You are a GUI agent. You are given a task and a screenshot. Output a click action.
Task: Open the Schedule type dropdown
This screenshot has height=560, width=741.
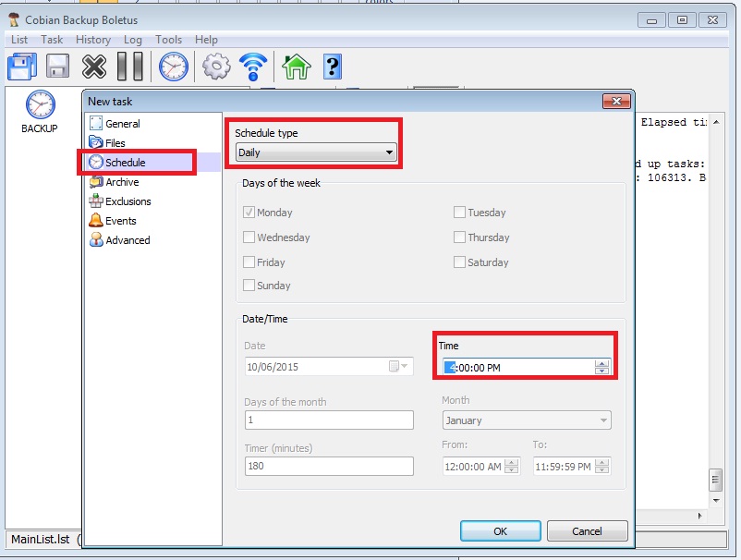[315, 152]
